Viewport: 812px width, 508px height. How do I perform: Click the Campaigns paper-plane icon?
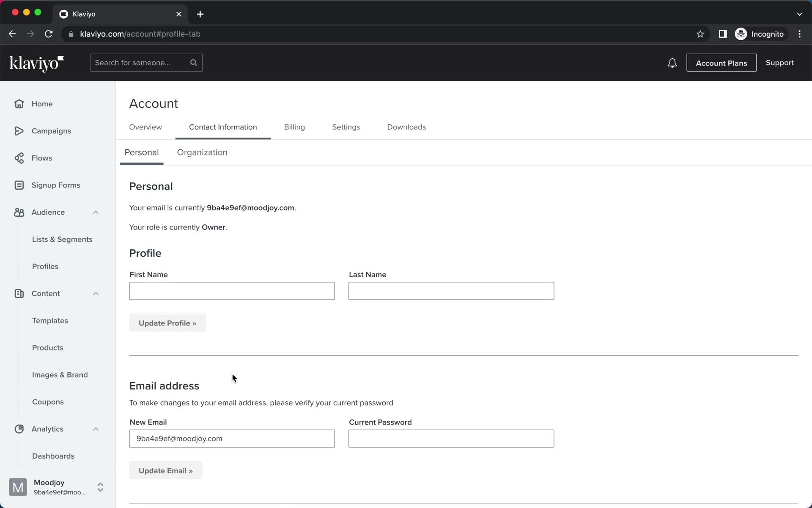19,131
